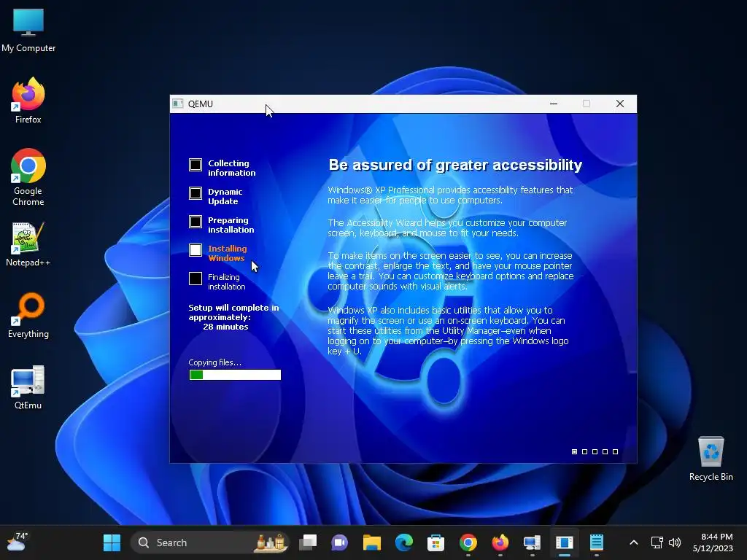Click the QEMU title text
This screenshot has width=747, height=560.
pyautogui.click(x=200, y=104)
